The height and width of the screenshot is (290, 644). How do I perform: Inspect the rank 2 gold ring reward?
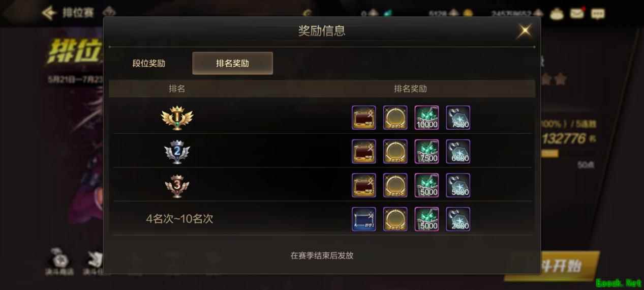(x=395, y=152)
